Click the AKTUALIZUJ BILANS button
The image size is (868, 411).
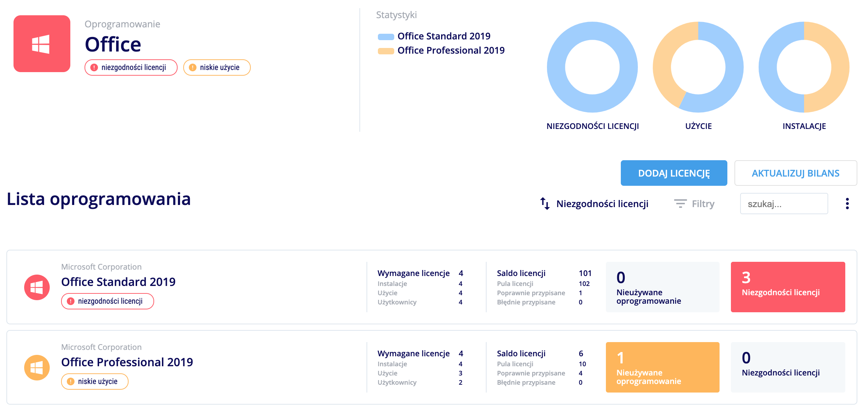796,173
